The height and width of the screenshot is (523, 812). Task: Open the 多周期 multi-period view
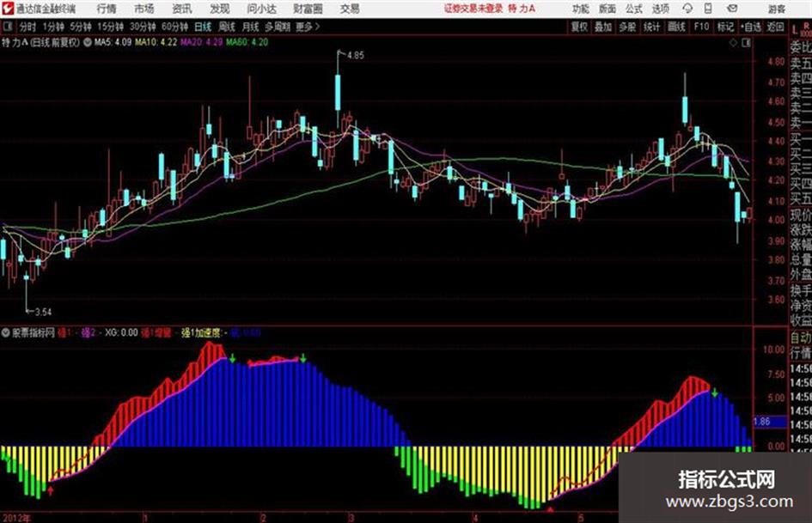pos(278,27)
